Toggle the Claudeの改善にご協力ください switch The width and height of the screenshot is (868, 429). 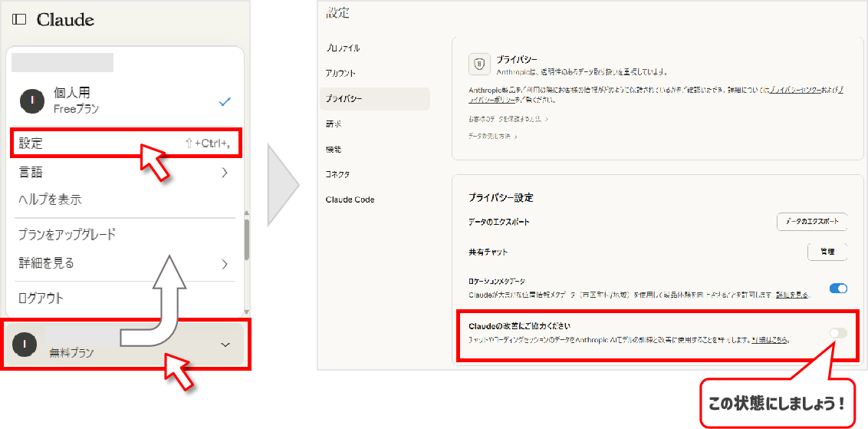[838, 332]
